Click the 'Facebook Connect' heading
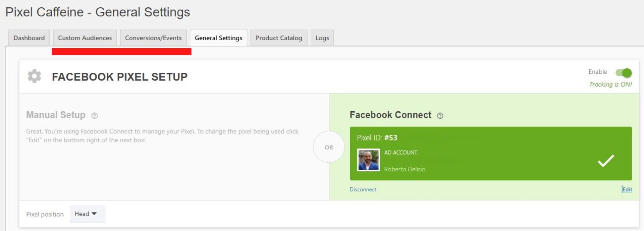644x231 pixels. click(390, 115)
